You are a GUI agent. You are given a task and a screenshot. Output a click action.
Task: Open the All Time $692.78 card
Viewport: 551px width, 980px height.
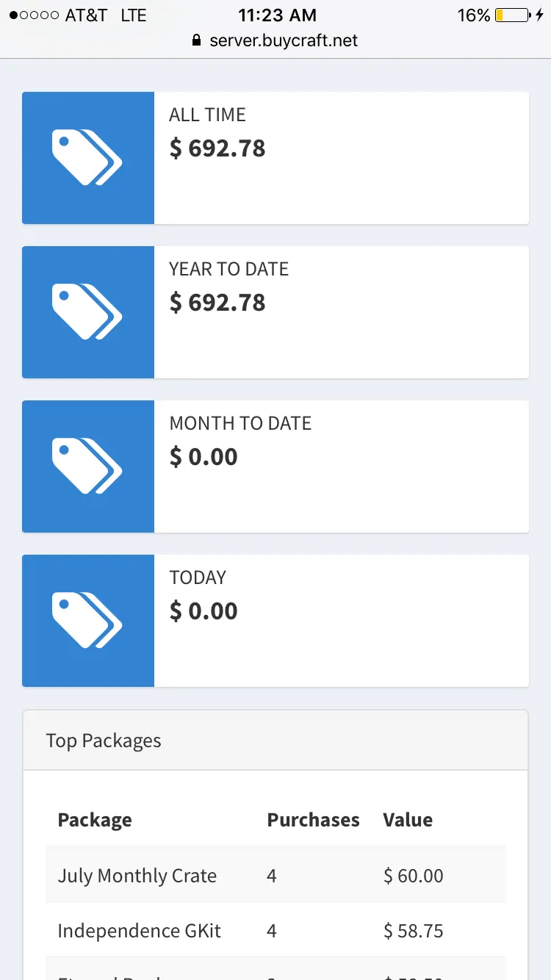(x=341, y=157)
